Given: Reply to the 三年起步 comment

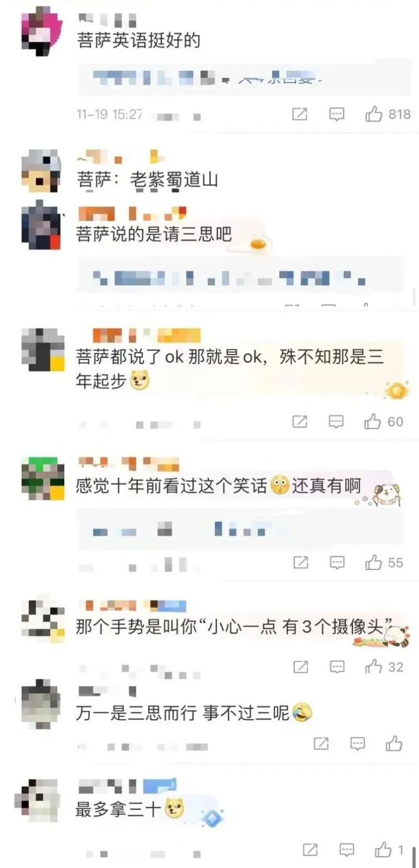Looking at the screenshot, I should pos(336,421).
